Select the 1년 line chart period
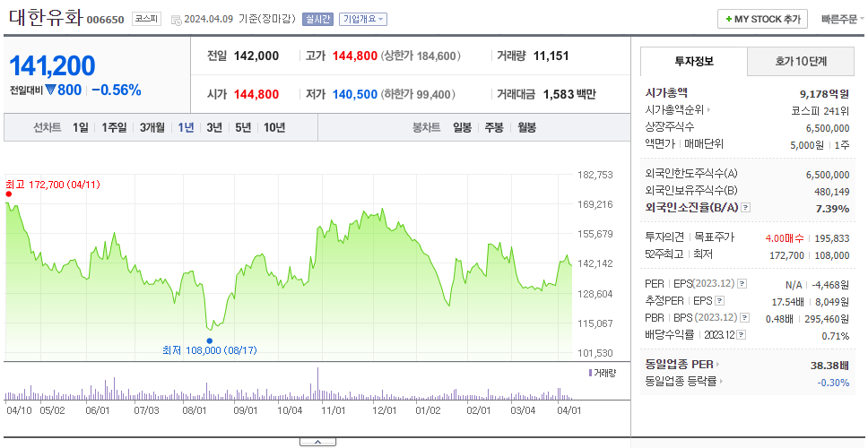The image size is (868, 448). click(x=186, y=128)
